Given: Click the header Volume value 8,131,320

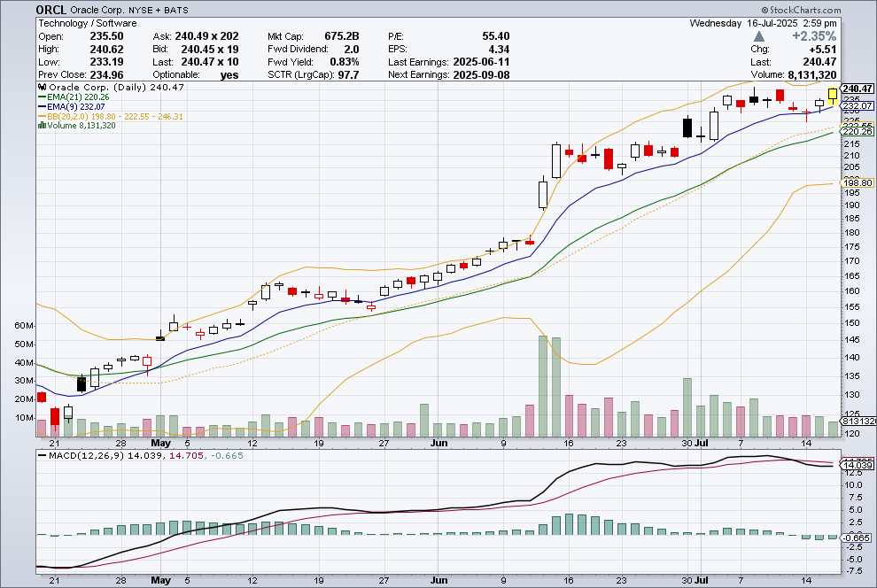Looking at the screenshot, I should tap(812, 75).
